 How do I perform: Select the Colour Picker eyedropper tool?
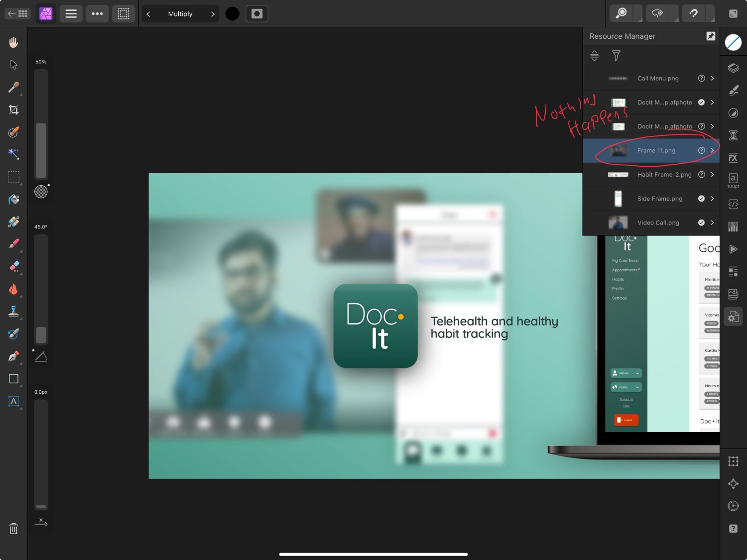13,88
